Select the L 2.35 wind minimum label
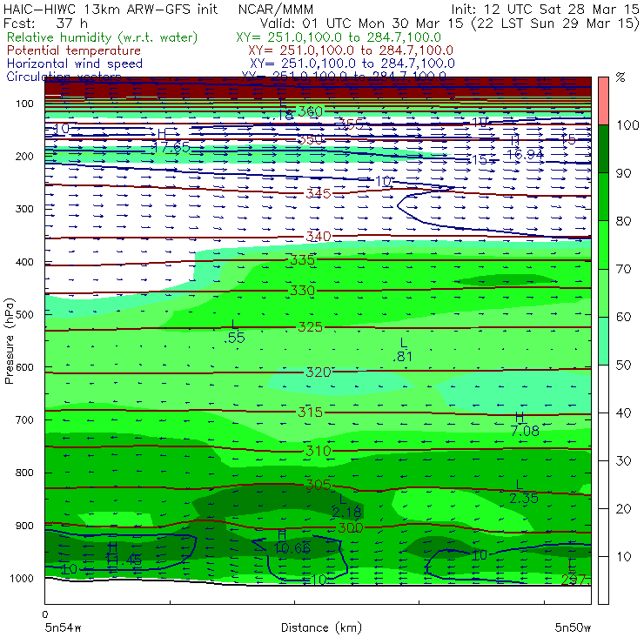The width and height of the screenshot is (644, 644). 523,492
